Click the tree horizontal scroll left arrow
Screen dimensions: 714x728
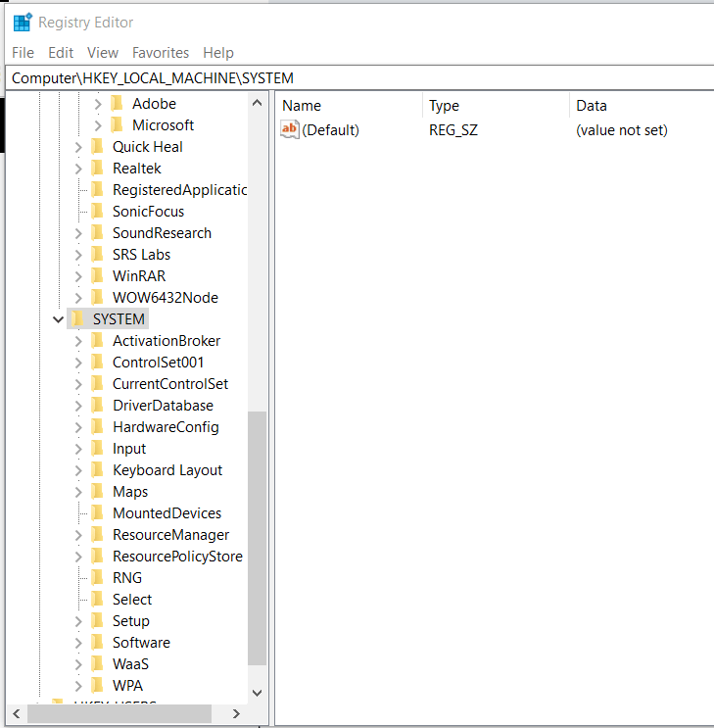click(x=17, y=713)
